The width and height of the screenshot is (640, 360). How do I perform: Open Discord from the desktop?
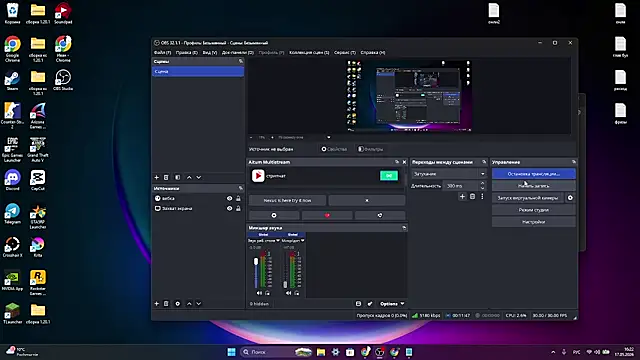click(x=12, y=180)
